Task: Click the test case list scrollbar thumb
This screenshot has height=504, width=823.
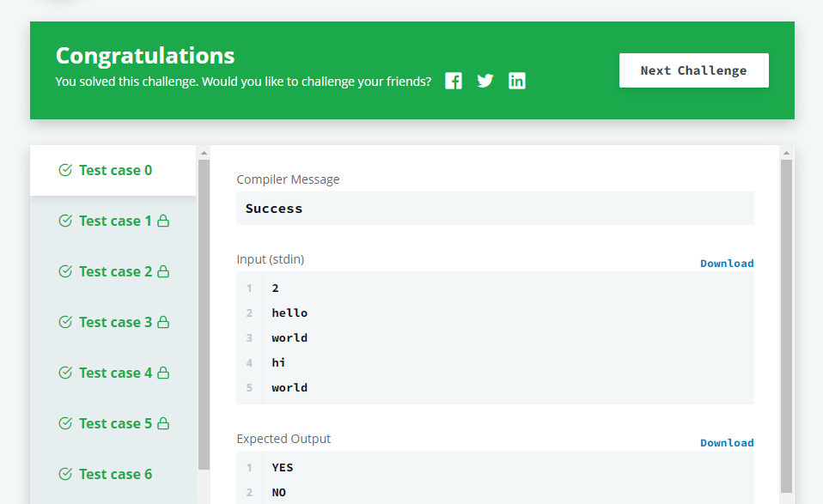Action: coord(204,314)
